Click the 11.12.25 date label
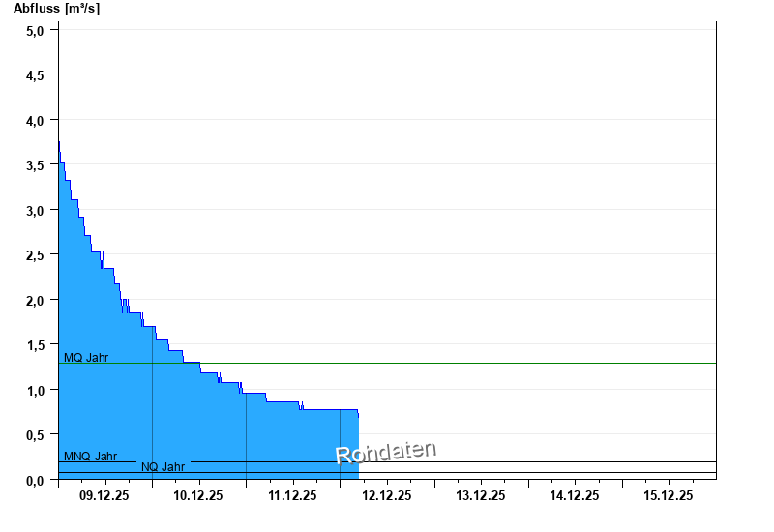The width and height of the screenshot is (774, 532). click(292, 495)
